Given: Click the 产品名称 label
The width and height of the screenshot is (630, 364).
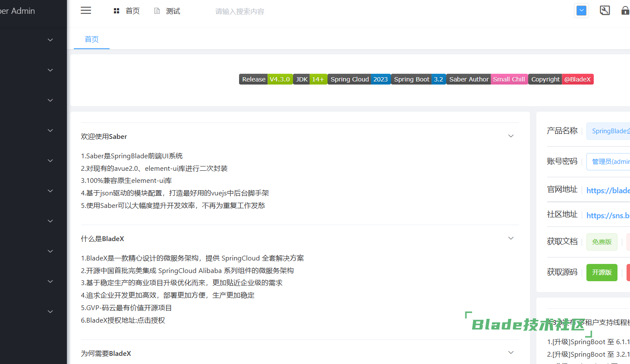Looking at the screenshot, I should (562, 131).
